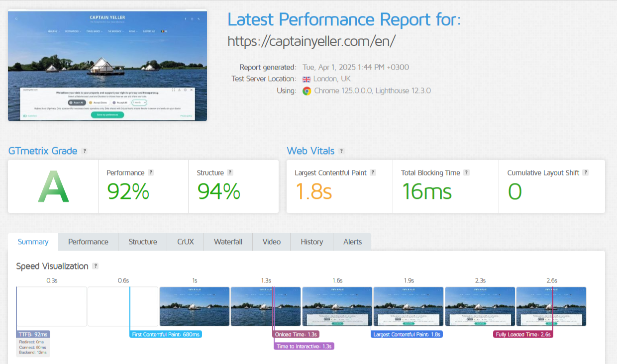Viewport: 617px width, 364px height.
Task: Click the 2.6s filmstrip frame
Action: [x=551, y=306]
